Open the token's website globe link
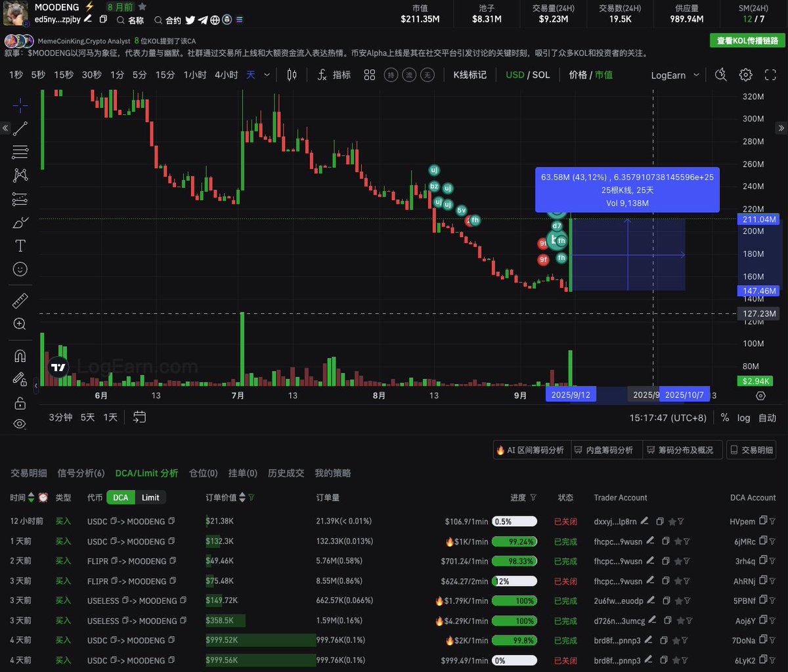The height and width of the screenshot is (672, 788). [215, 20]
